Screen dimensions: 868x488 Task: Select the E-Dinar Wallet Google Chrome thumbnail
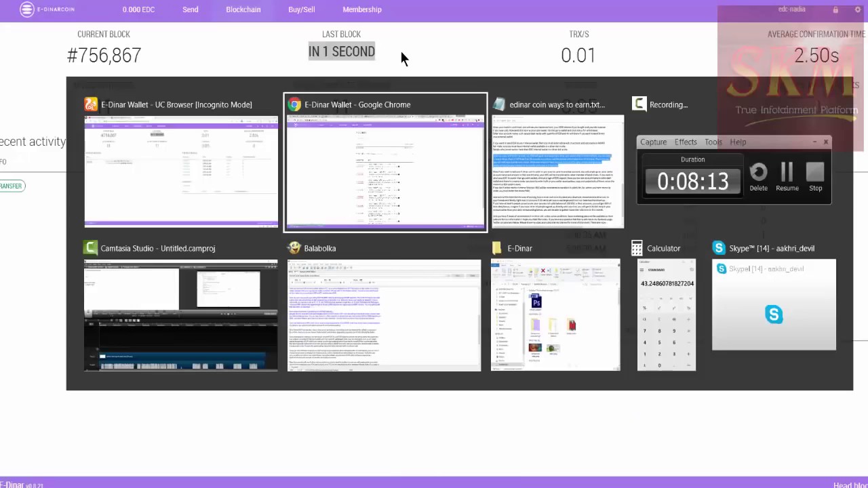(x=385, y=172)
